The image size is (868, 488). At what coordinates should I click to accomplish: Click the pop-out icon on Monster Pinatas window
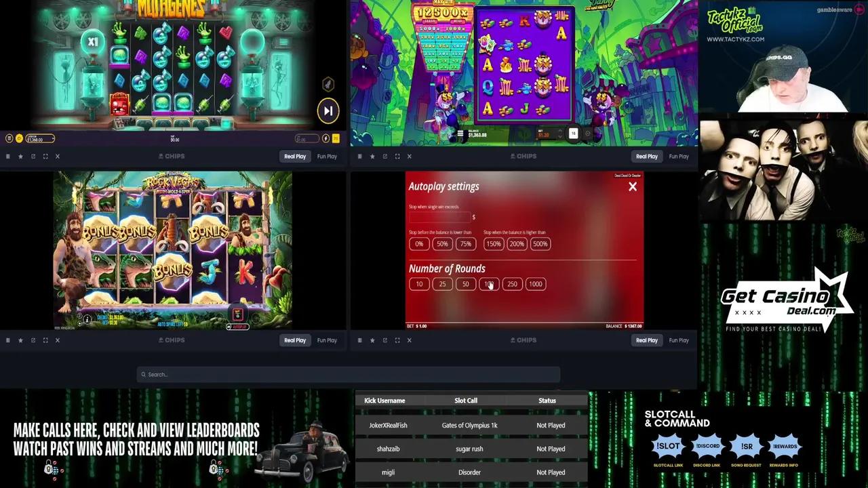[x=384, y=156]
